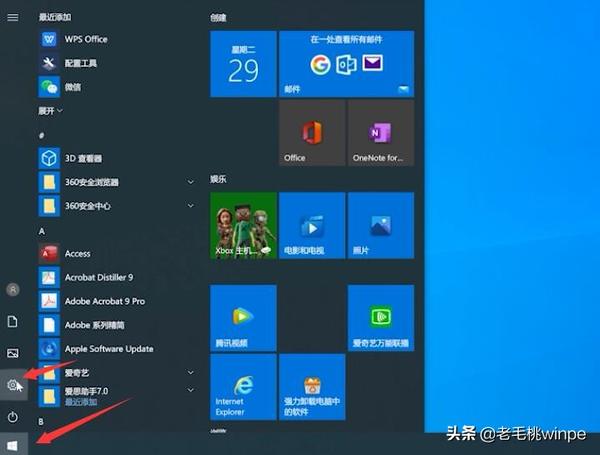This screenshot has height=455, width=600.
Task: Expand the 360安全中心 folder chevron
Action: [x=191, y=206]
